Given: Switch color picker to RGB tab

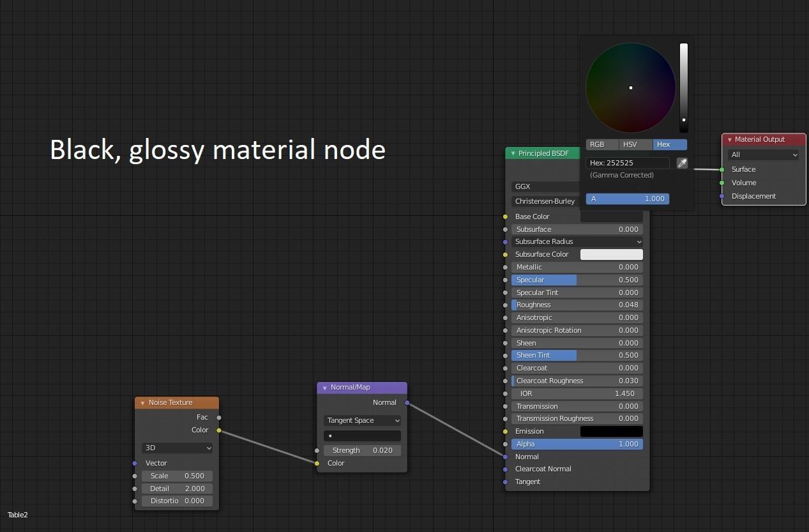Looking at the screenshot, I should [x=603, y=144].
